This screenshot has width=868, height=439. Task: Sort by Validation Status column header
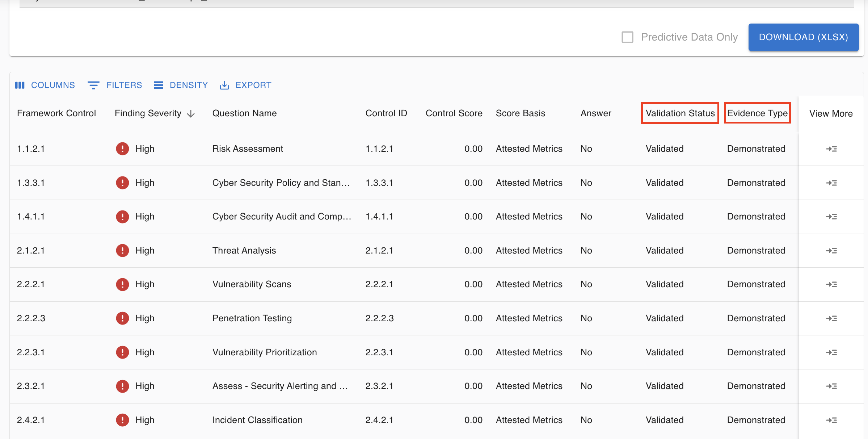(x=680, y=113)
